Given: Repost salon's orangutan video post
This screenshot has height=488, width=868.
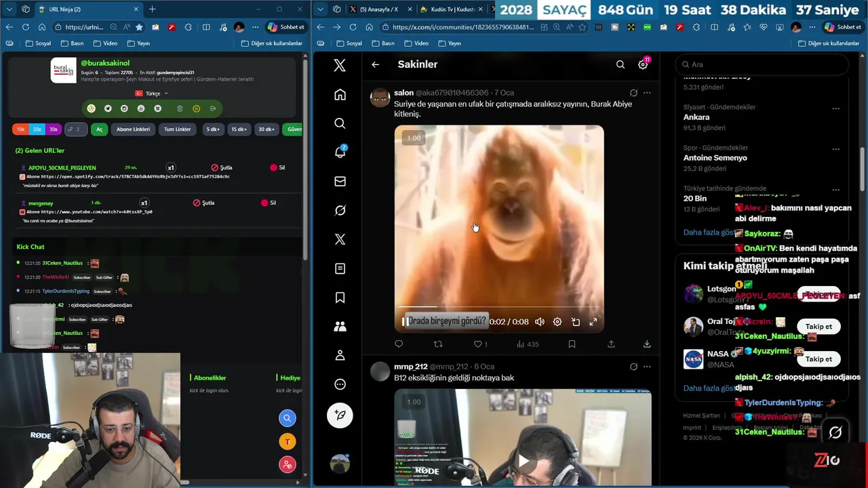Looking at the screenshot, I should (x=438, y=344).
